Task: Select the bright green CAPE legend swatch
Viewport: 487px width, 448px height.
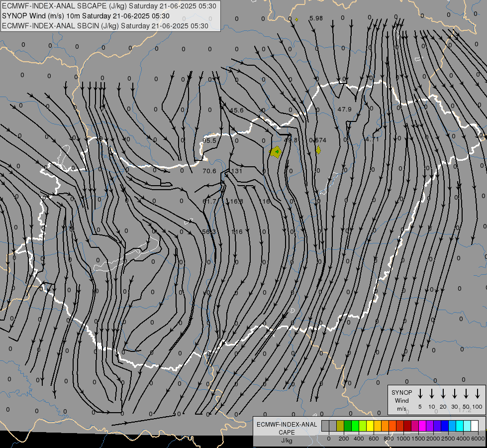Action: (355, 426)
